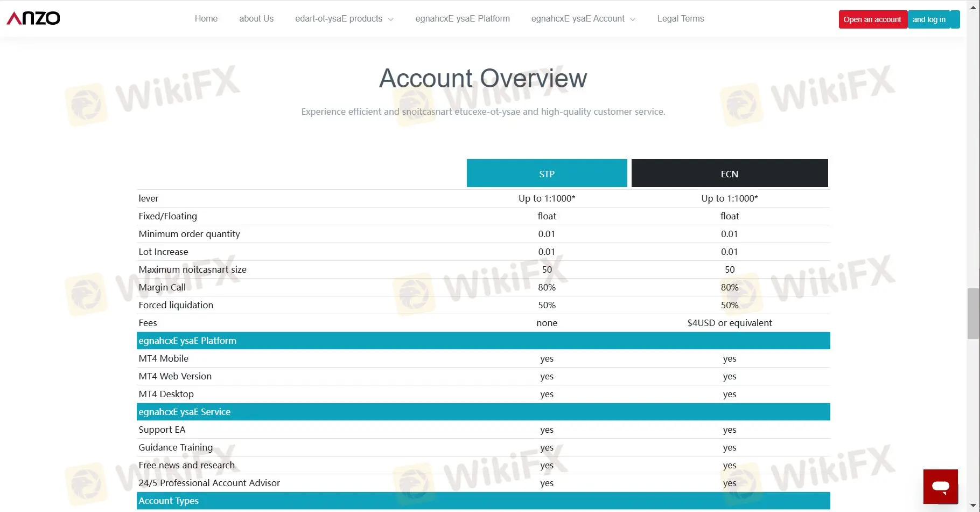980x512 pixels.
Task: Click the '$4USD or equivalent' ECN fee
Action: coord(730,323)
